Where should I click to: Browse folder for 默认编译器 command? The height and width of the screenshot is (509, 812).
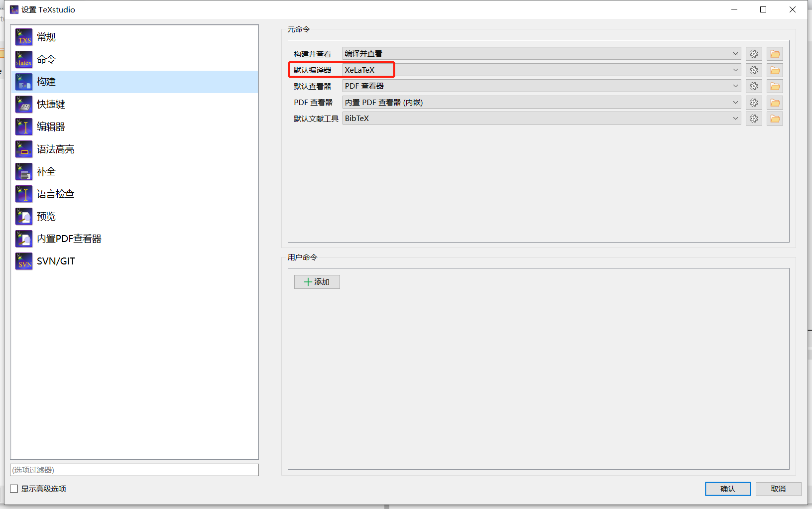point(775,70)
